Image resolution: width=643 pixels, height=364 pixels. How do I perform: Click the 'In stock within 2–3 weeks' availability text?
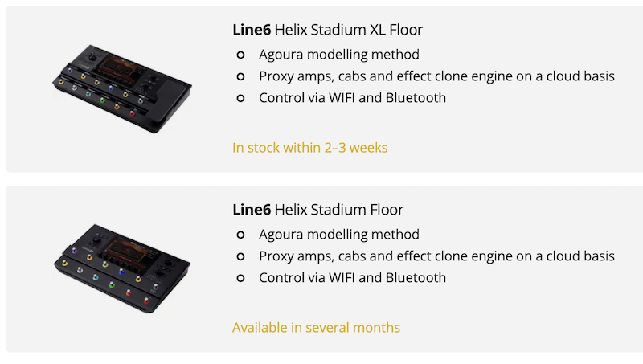pyautogui.click(x=309, y=148)
